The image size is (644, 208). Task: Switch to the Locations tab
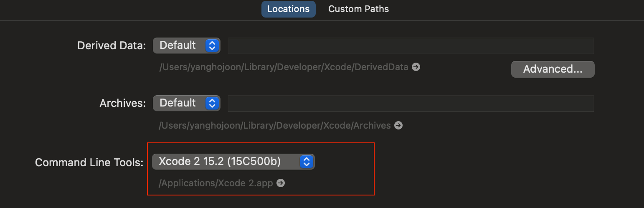pyautogui.click(x=288, y=9)
